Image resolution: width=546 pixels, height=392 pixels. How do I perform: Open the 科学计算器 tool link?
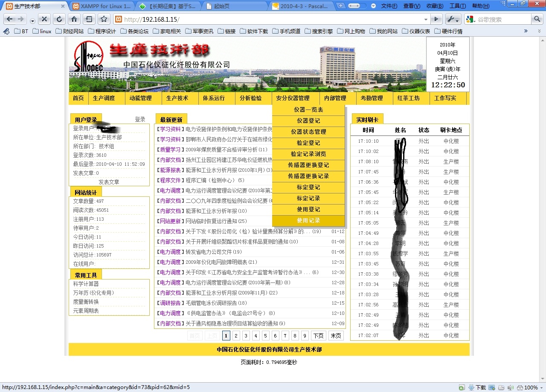pyautogui.click(x=86, y=284)
